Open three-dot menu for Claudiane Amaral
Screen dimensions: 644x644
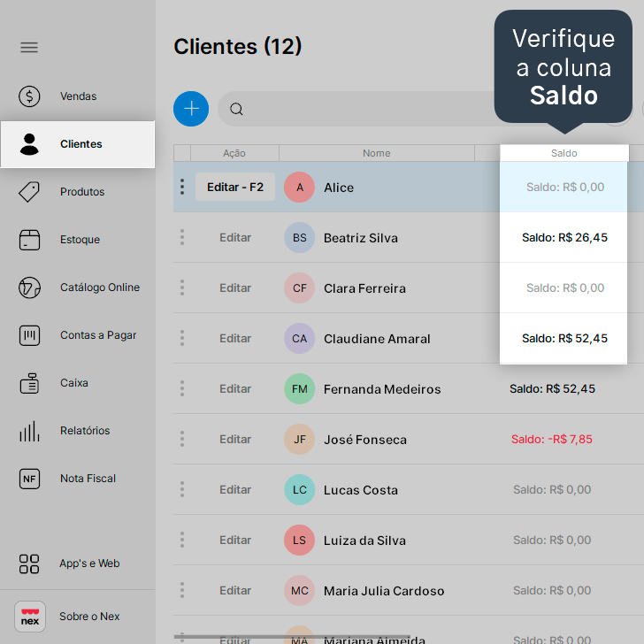[x=182, y=338]
